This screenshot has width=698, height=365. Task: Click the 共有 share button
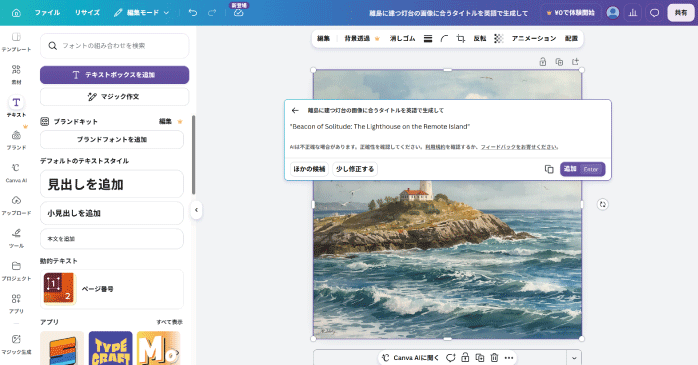(681, 13)
